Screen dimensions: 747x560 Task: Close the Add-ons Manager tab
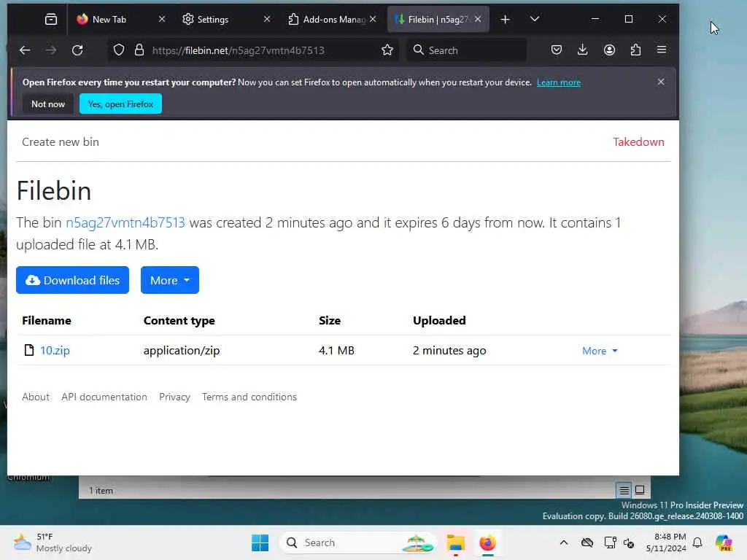(x=373, y=19)
